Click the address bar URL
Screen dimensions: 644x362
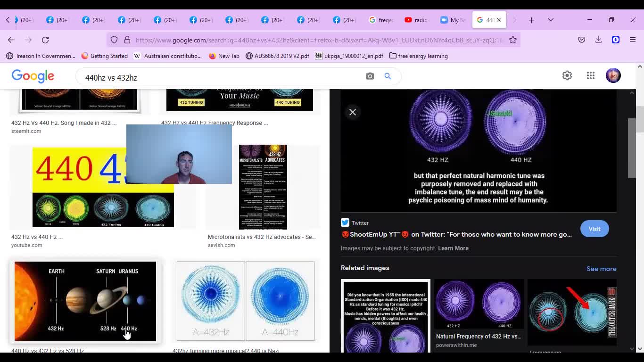(x=320, y=40)
